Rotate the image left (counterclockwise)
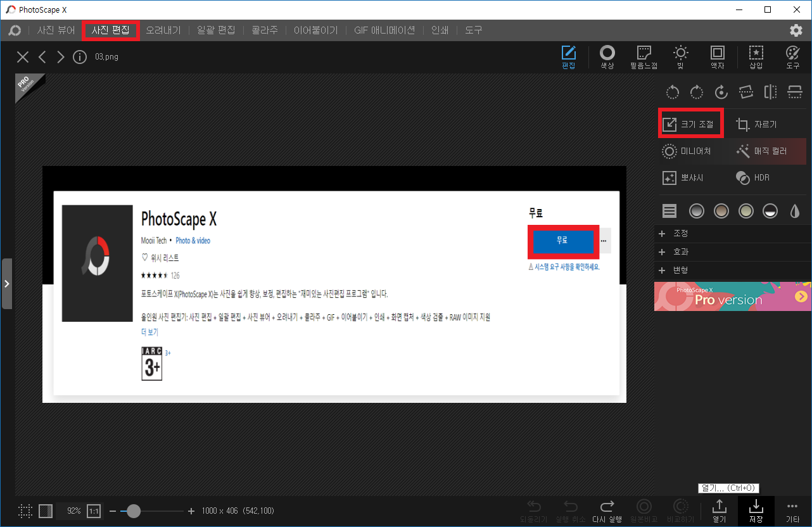812x527 pixels. pos(673,92)
